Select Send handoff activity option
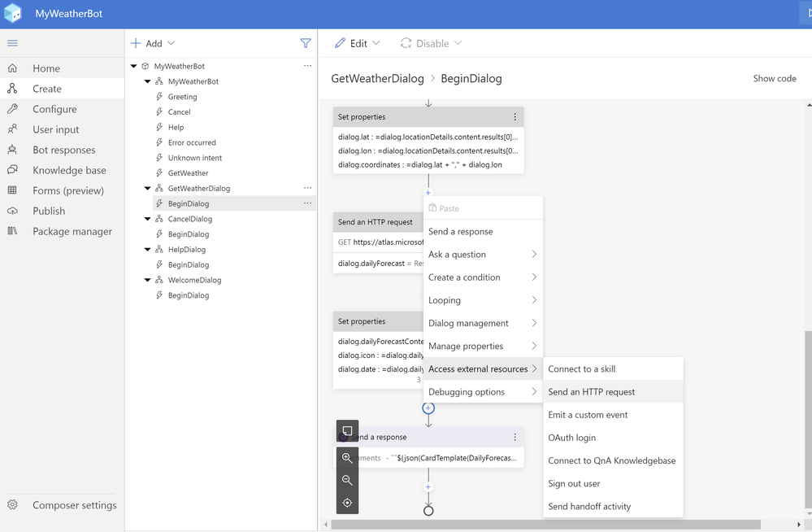Viewport: 812px width, 532px height. click(613, 506)
